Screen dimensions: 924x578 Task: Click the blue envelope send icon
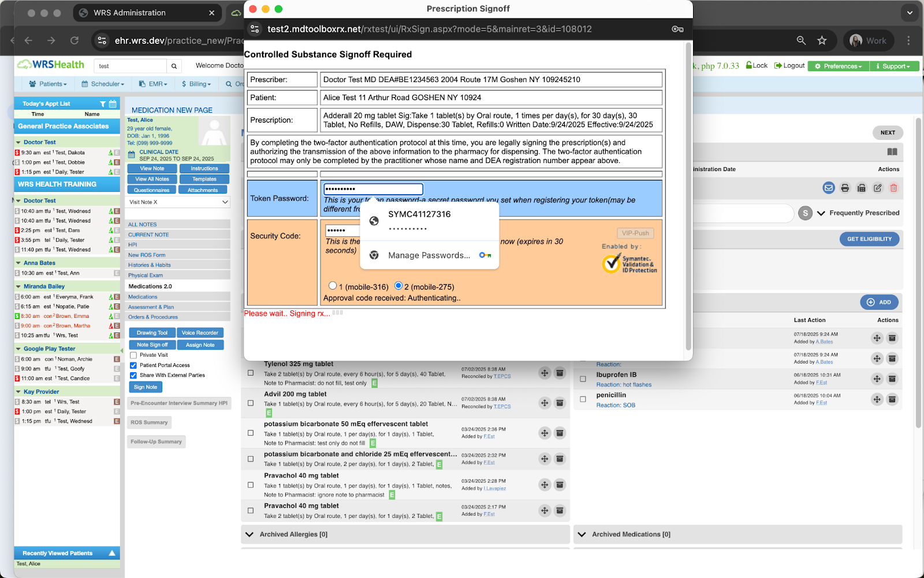coord(829,188)
